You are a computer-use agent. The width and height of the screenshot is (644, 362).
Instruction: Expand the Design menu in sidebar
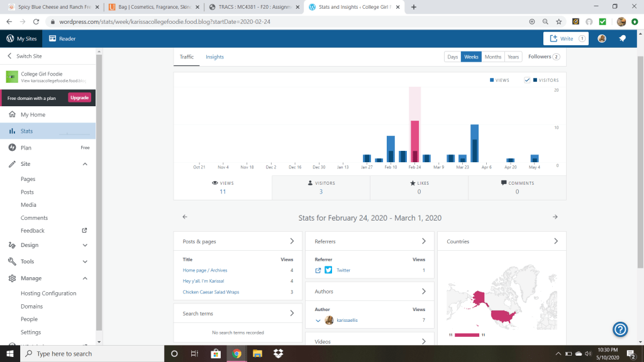(x=85, y=245)
